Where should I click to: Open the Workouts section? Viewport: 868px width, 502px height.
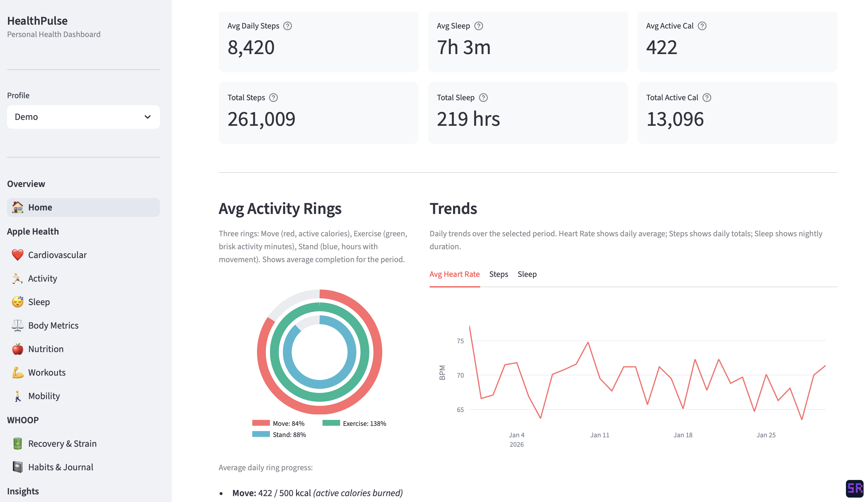point(47,372)
